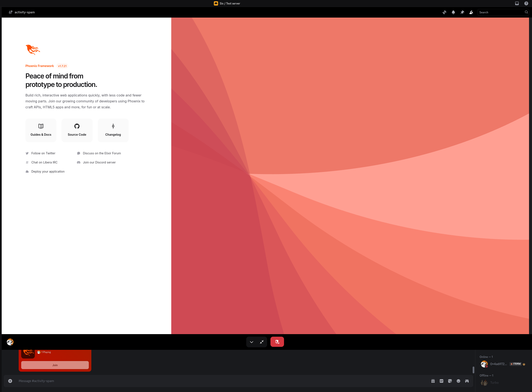Click the notification bell icon

453,12
